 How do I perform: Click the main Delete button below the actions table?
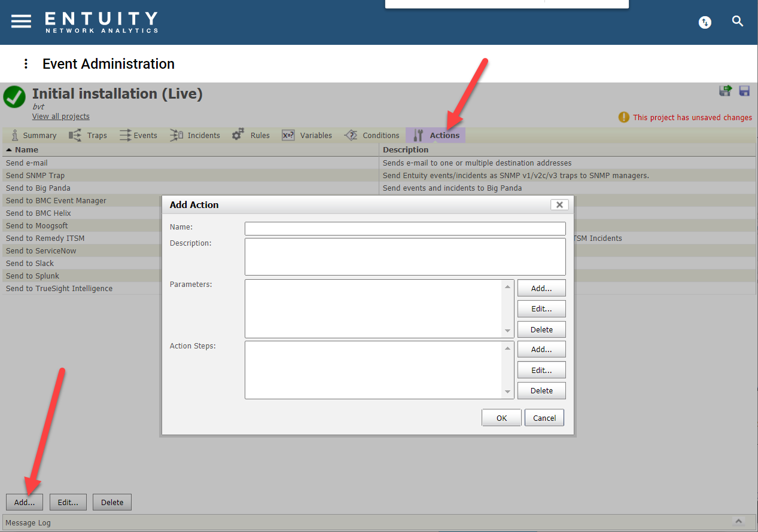(x=112, y=502)
